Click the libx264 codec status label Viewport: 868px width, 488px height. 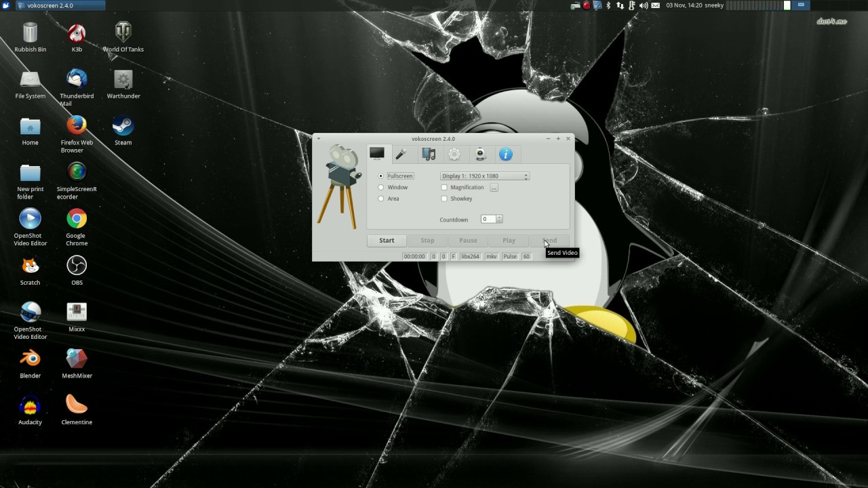470,256
